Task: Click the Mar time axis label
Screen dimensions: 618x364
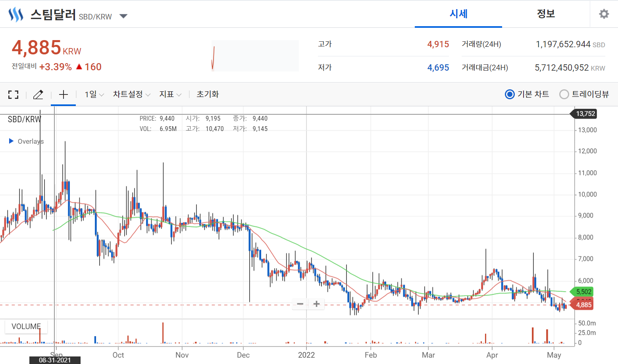Action: tap(428, 355)
